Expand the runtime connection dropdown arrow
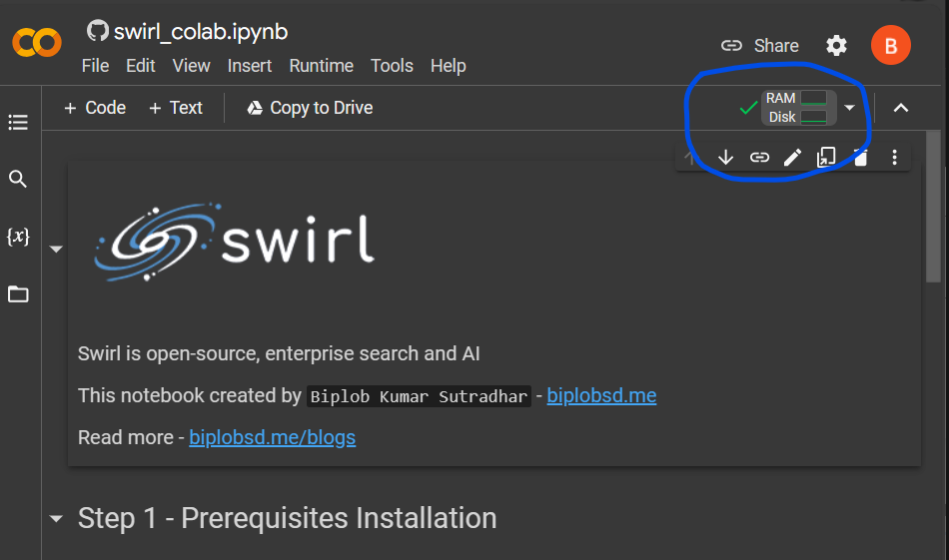The width and height of the screenshot is (949, 560). (x=849, y=108)
